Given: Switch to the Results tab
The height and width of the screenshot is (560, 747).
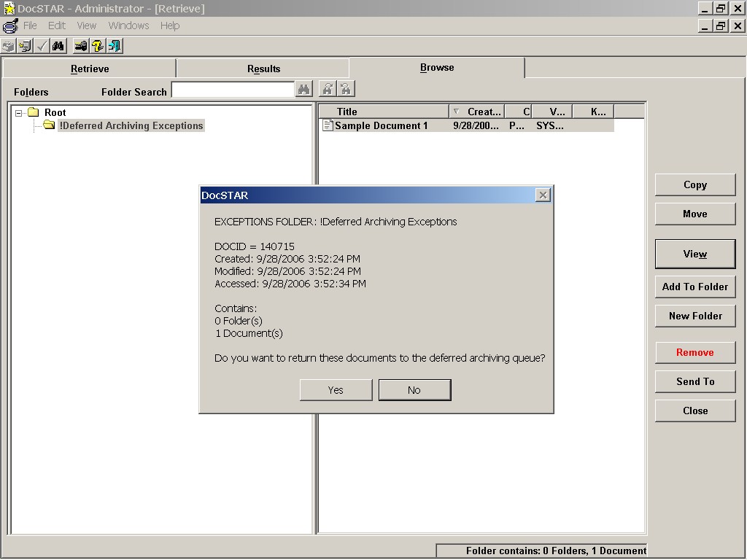Looking at the screenshot, I should [263, 69].
